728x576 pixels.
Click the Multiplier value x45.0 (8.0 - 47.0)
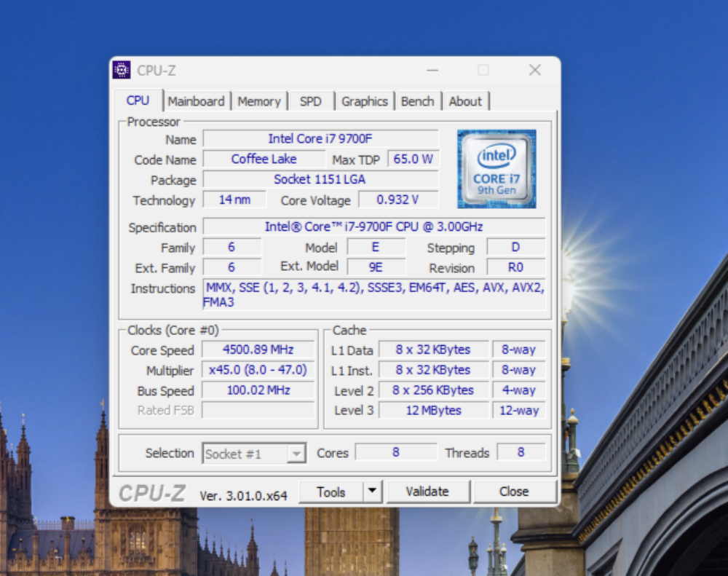258,370
